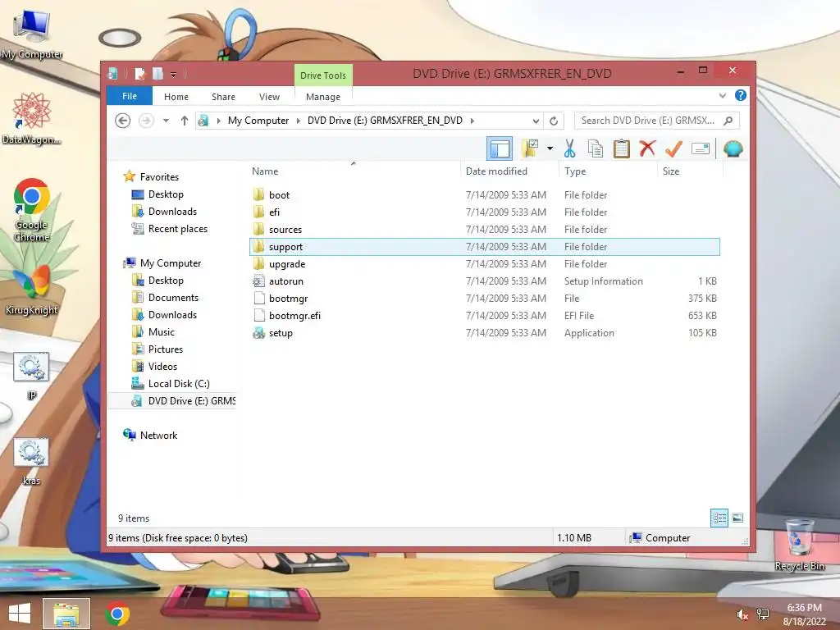
Task: Open the File menu tab
Action: [130, 96]
